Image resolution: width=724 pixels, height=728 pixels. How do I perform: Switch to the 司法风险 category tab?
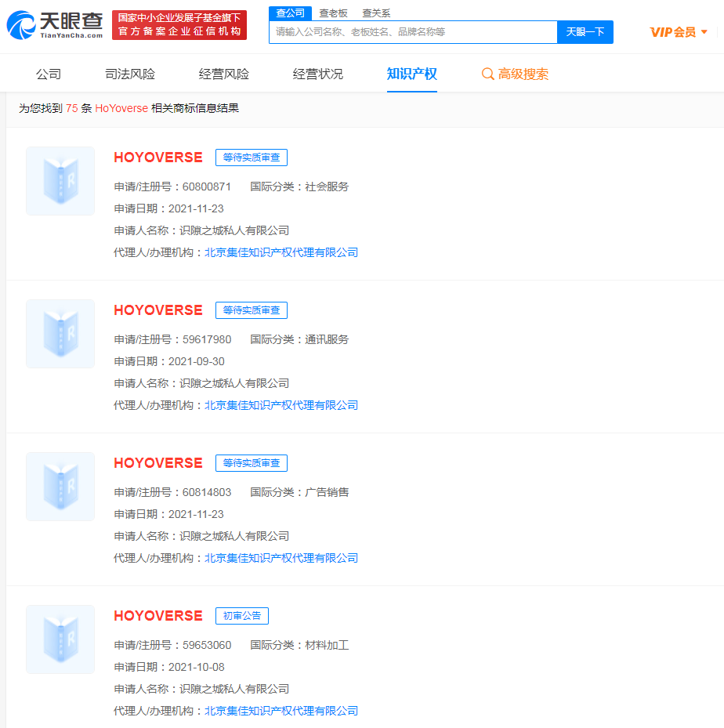click(x=130, y=74)
